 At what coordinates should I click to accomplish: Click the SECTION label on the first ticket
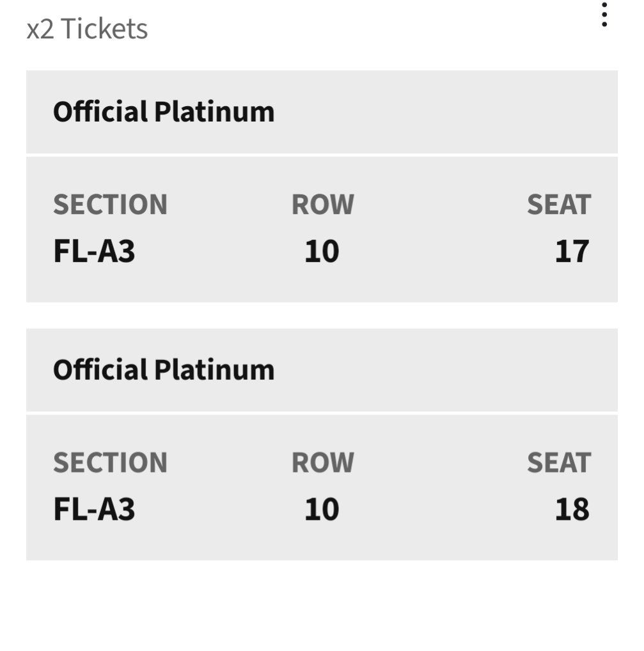coord(110,205)
